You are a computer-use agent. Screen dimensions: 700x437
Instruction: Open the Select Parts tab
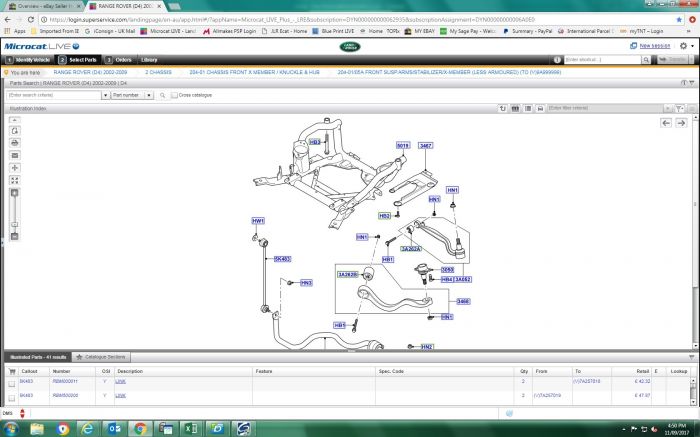coord(78,60)
